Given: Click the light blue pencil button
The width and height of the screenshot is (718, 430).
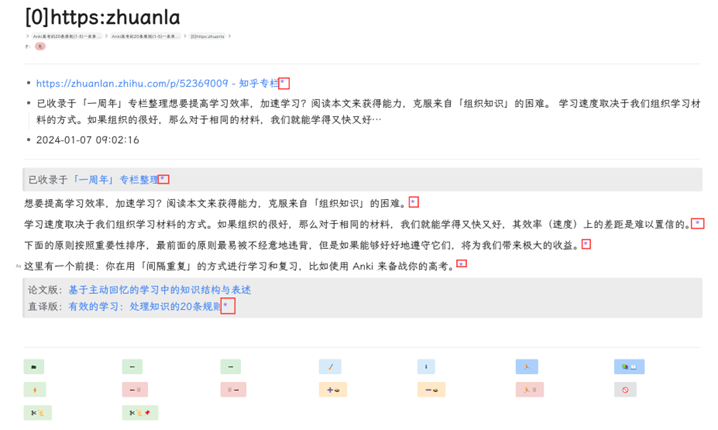Looking at the screenshot, I should pos(330,367).
